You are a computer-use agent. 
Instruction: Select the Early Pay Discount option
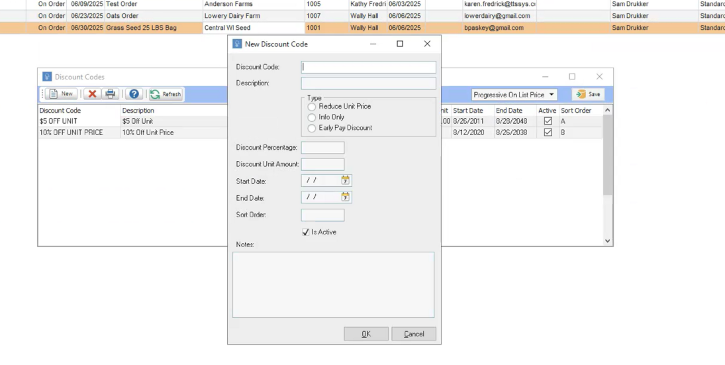pyautogui.click(x=312, y=128)
